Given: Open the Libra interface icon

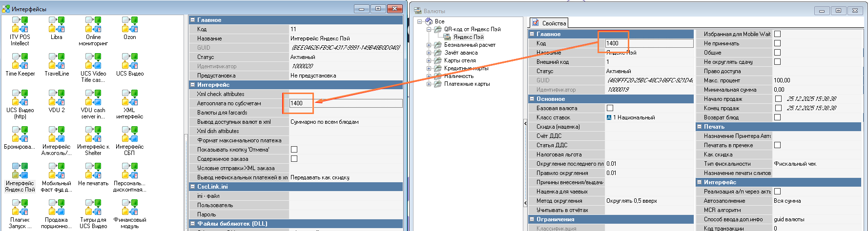Looking at the screenshot, I should [x=57, y=24].
